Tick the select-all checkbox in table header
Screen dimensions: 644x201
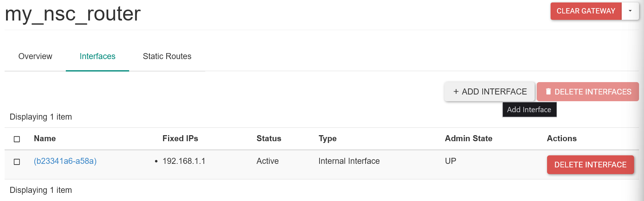coord(17,139)
